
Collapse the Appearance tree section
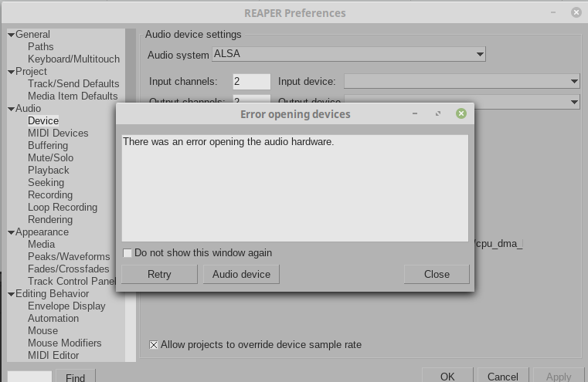click(x=12, y=232)
